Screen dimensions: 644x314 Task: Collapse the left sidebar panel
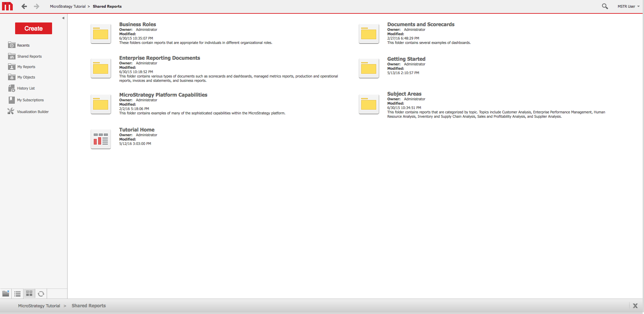pyautogui.click(x=63, y=18)
